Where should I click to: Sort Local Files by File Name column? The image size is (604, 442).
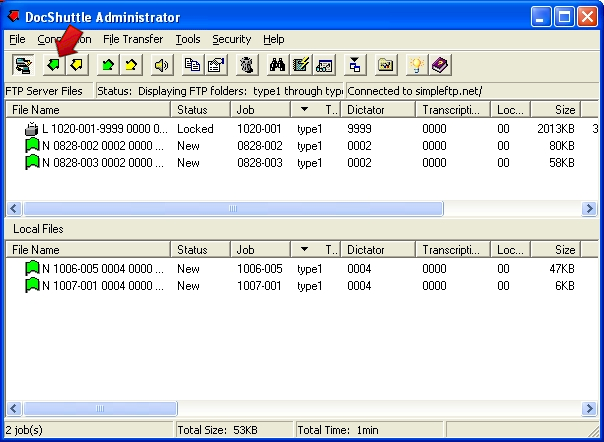pos(88,250)
